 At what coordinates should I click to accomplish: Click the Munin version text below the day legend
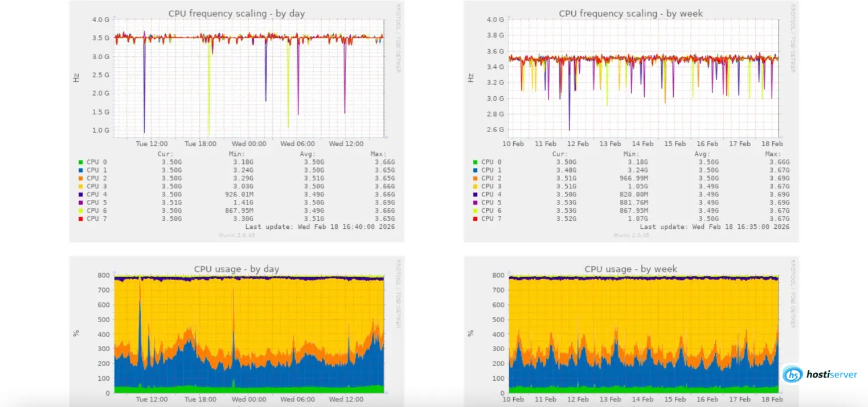point(236,235)
